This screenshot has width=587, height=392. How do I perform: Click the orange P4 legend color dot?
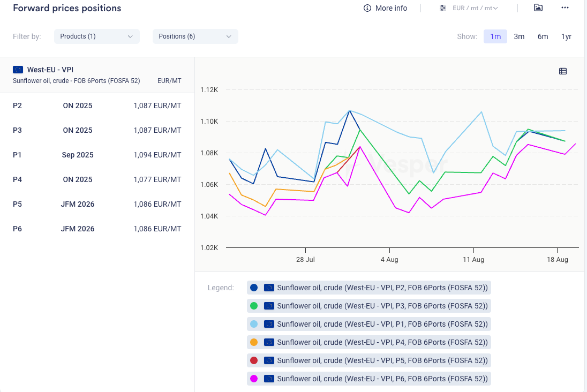pos(254,342)
